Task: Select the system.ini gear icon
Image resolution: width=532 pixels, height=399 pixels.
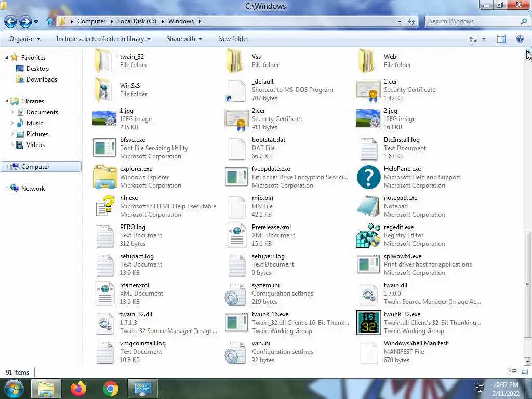Action: click(235, 295)
